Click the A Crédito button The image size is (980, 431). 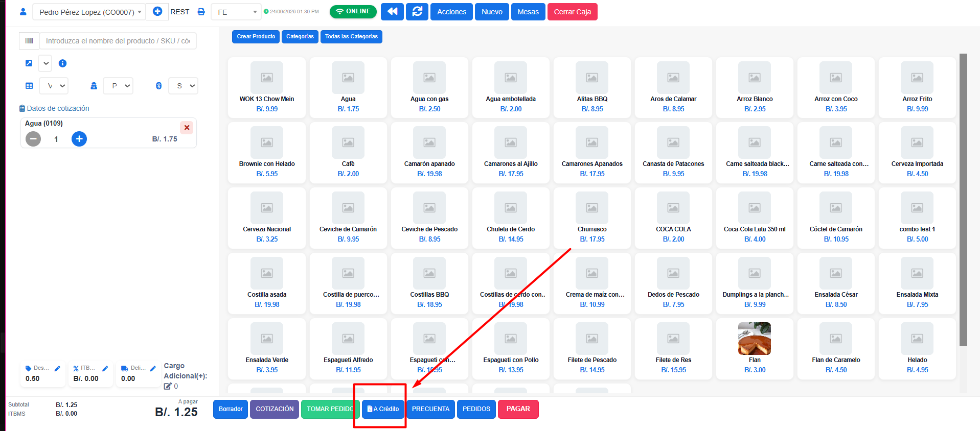[383, 409]
